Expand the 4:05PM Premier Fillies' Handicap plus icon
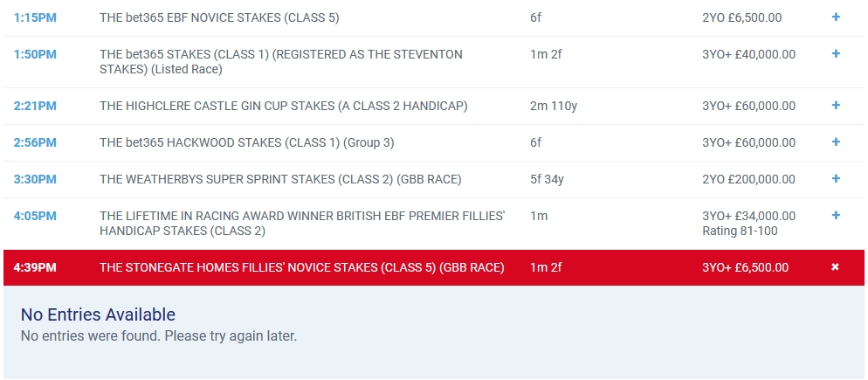The image size is (868, 380). click(836, 216)
